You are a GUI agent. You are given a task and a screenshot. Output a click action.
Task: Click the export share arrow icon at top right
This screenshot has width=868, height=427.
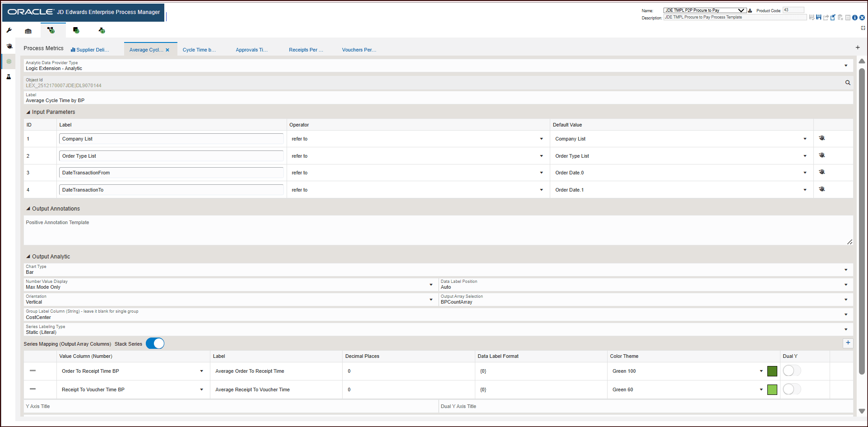pos(826,17)
